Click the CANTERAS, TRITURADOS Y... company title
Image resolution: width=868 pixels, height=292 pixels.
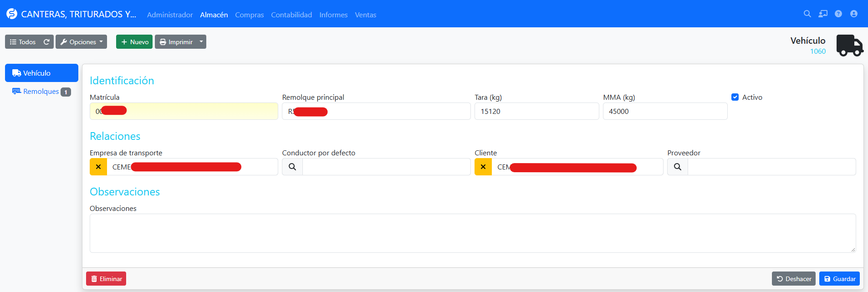point(79,14)
